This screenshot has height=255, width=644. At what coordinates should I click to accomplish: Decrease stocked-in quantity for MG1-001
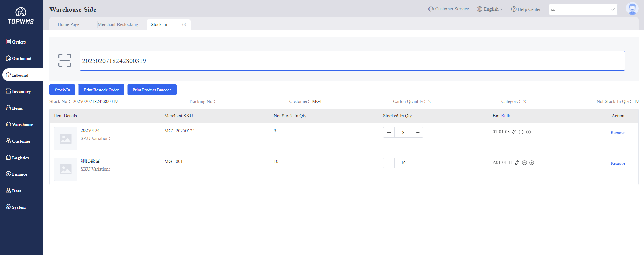[389, 163]
